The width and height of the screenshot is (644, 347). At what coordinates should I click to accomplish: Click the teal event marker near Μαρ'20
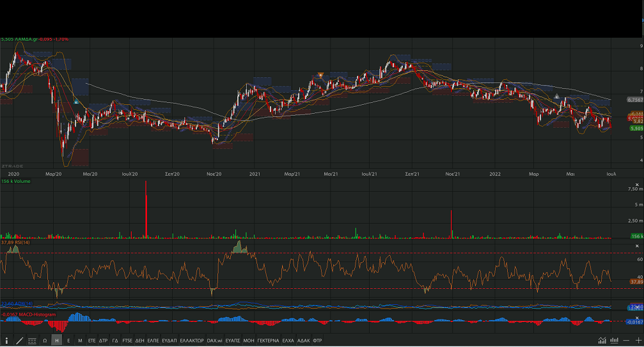(76, 102)
